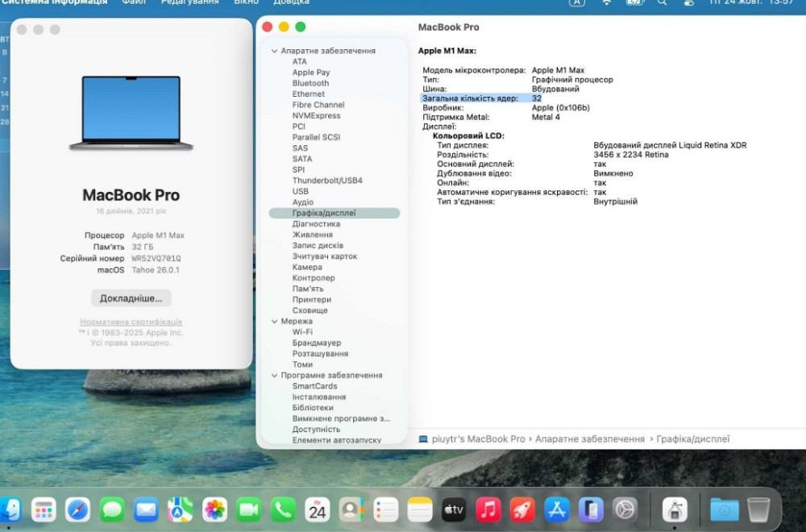Image resolution: width=806 pixels, height=532 pixels.
Task: Collapse the Апаратне забезпечення section
Action: click(x=275, y=50)
